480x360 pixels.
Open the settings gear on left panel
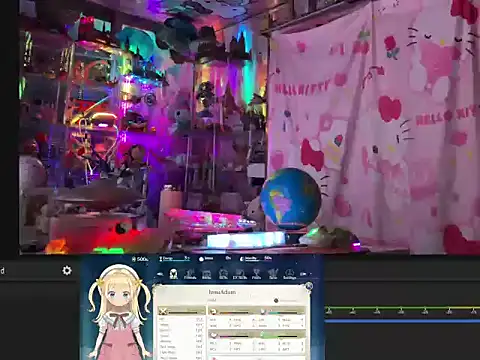tap(67, 270)
